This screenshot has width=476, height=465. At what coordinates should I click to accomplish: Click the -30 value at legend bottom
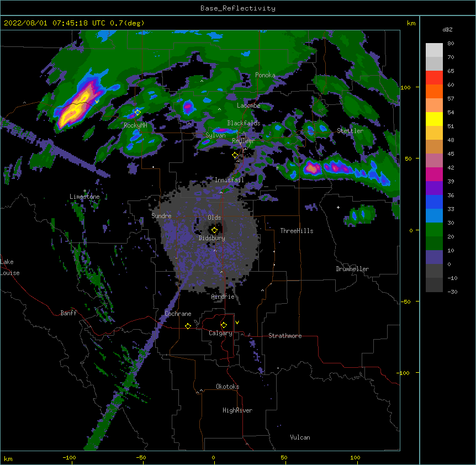[x=452, y=292]
